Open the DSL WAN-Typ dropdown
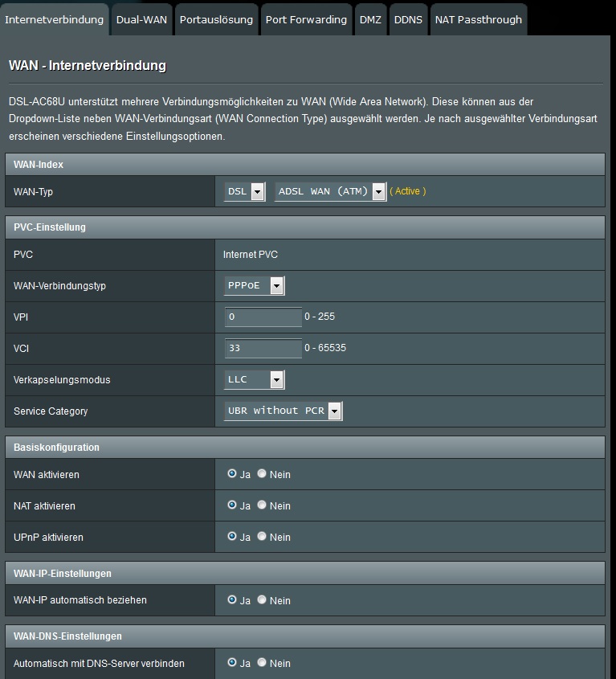Viewport: 616px width, 679px height. pos(245,191)
